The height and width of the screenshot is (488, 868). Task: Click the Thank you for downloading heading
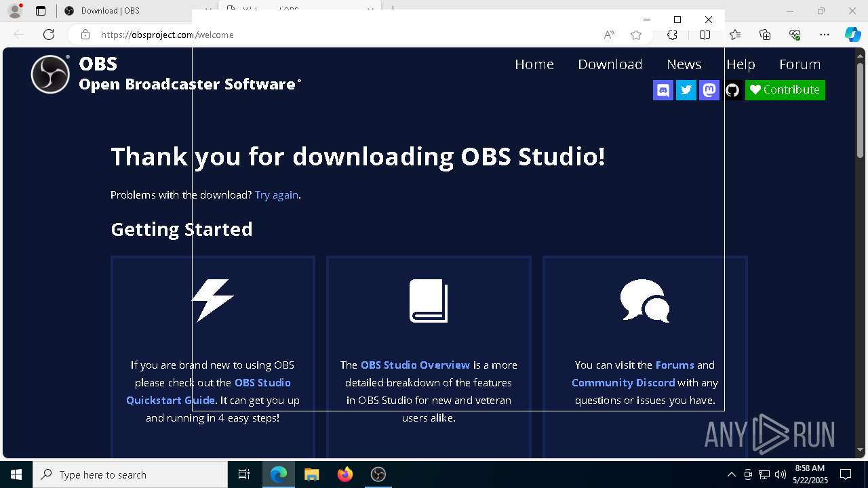(358, 157)
